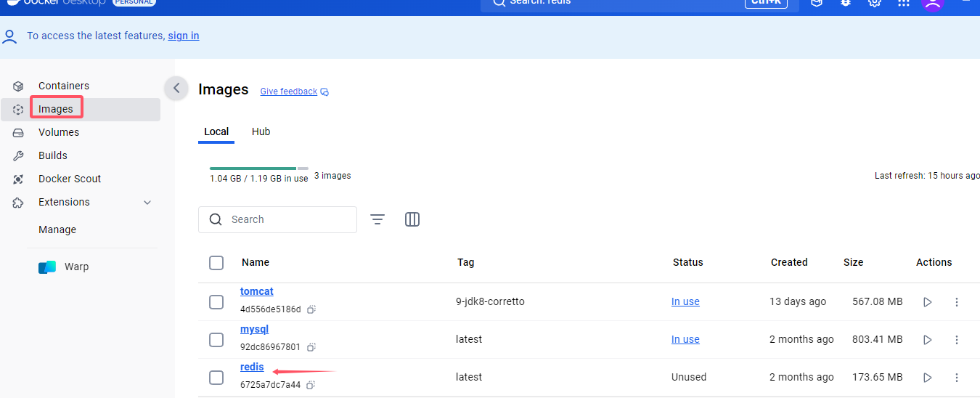The height and width of the screenshot is (398, 980).
Task: Click the 13 days ago created value
Action: coord(798,301)
